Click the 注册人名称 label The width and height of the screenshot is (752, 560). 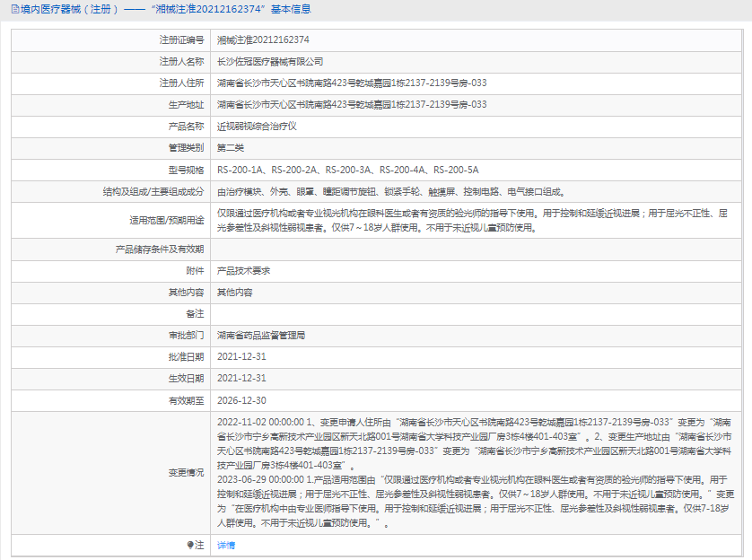coord(181,61)
